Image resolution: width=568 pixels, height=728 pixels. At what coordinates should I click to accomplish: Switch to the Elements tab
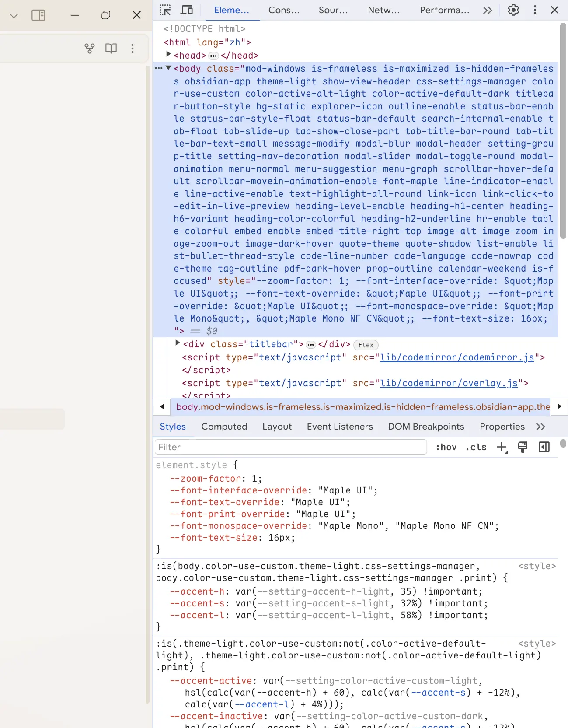coord(231,10)
